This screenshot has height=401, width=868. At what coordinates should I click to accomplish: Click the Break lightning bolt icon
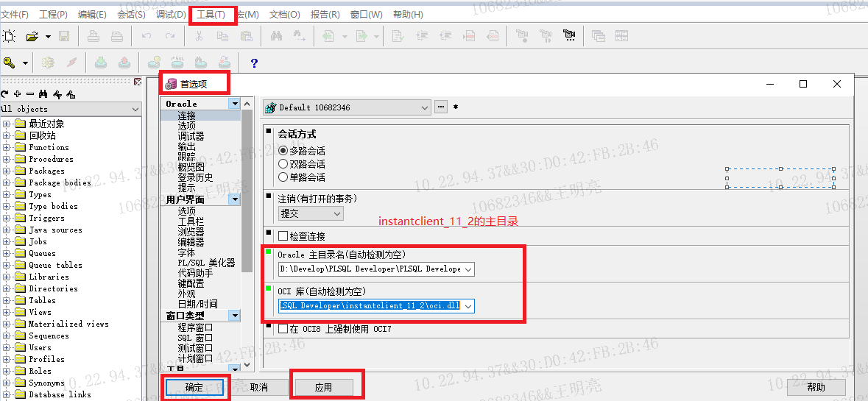click(71, 63)
